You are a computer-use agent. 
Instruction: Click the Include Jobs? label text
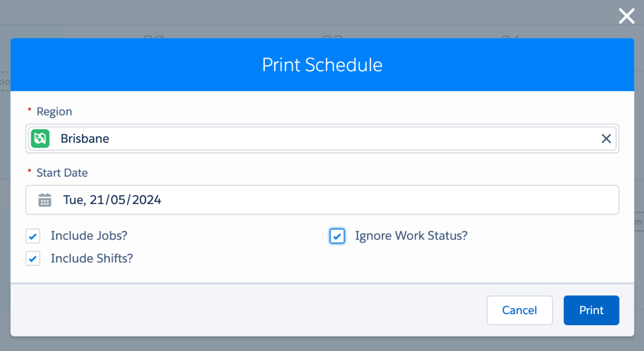pos(89,236)
